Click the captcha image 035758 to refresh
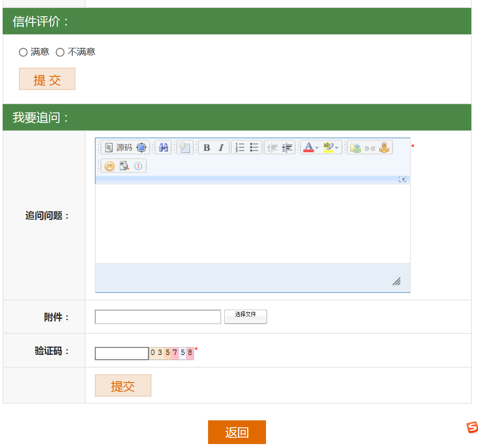This screenshot has width=478, height=448. click(x=171, y=353)
